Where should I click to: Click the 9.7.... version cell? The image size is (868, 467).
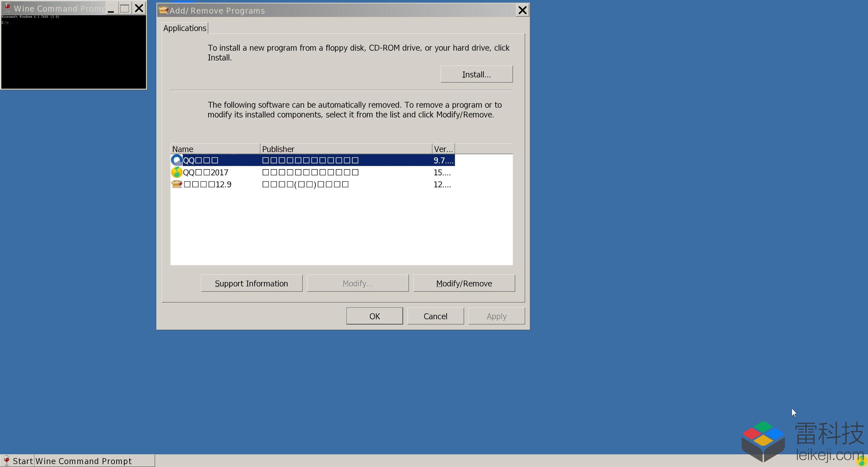(x=443, y=160)
